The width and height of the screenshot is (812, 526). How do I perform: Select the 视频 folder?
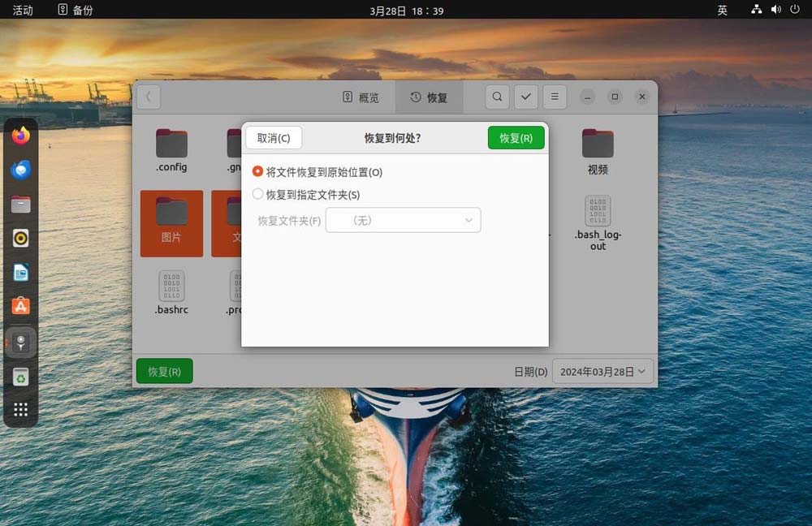pyautogui.click(x=598, y=152)
